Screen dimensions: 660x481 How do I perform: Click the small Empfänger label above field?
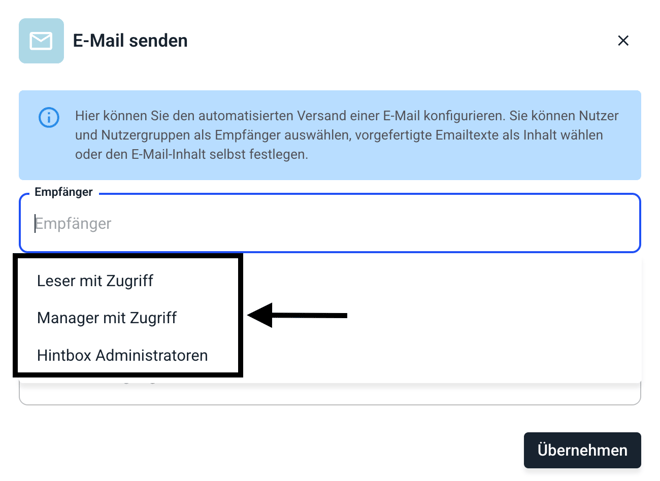pyautogui.click(x=63, y=192)
